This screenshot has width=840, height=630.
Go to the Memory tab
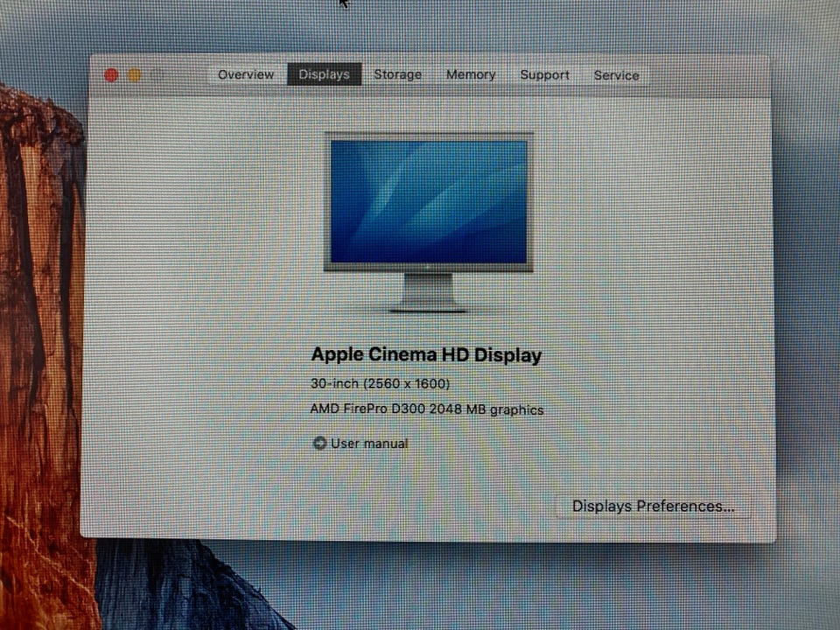click(x=471, y=74)
